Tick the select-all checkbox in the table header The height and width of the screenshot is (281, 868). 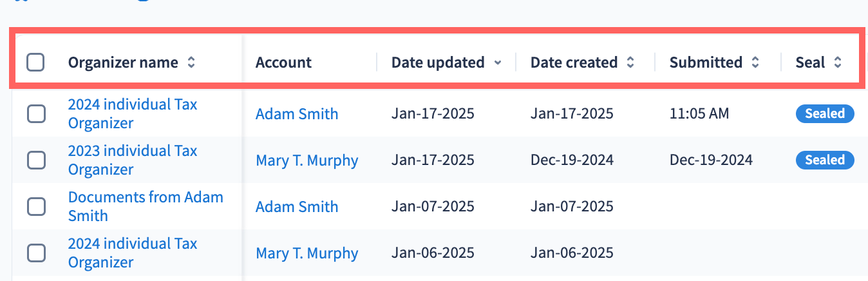coord(35,63)
